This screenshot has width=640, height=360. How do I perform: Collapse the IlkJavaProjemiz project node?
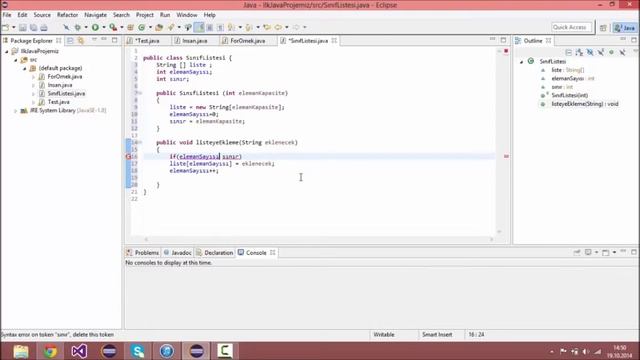7,51
